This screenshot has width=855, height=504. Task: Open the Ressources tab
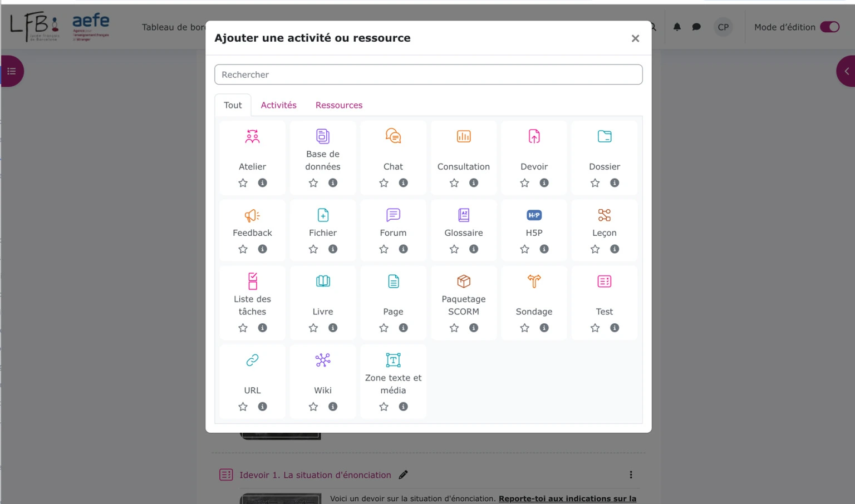[x=339, y=105]
